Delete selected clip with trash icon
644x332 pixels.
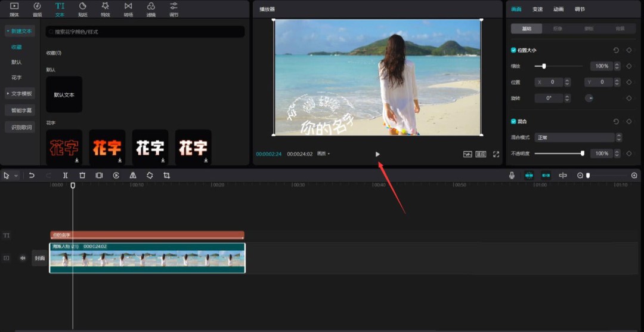(x=82, y=176)
